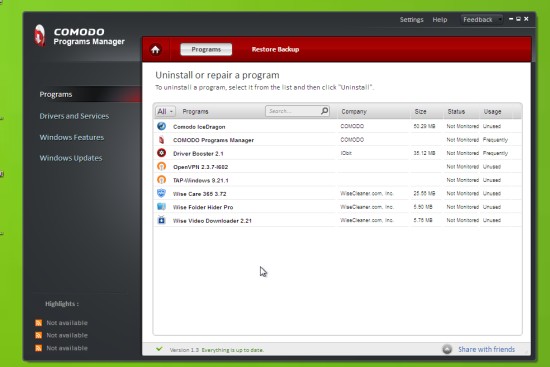Sort by the Status column header
550x367 pixels.
(x=456, y=112)
